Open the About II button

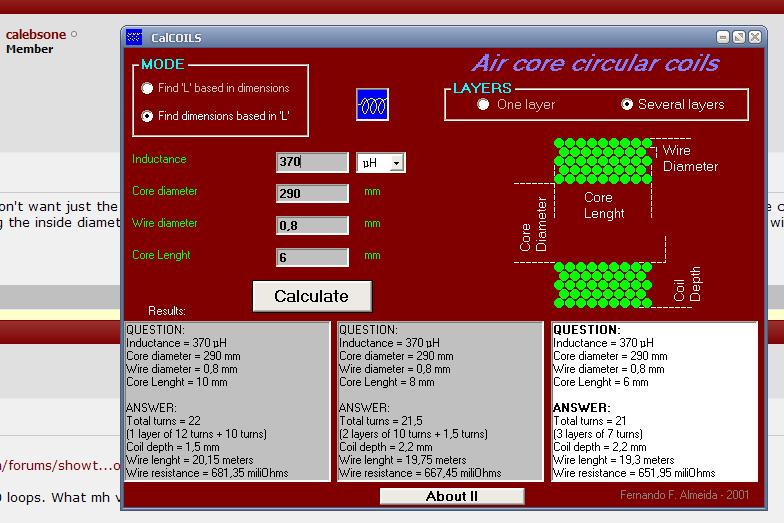(452, 496)
